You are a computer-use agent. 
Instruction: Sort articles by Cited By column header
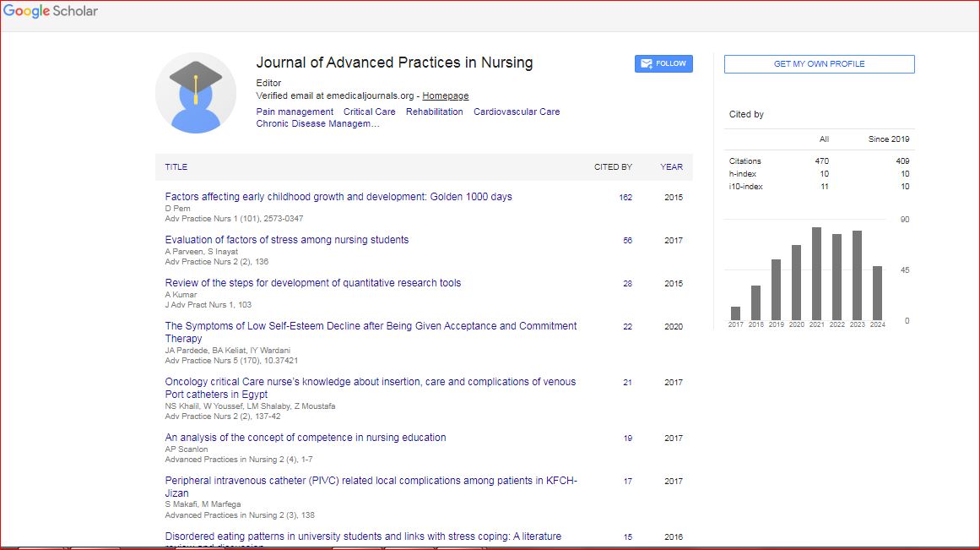click(613, 167)
